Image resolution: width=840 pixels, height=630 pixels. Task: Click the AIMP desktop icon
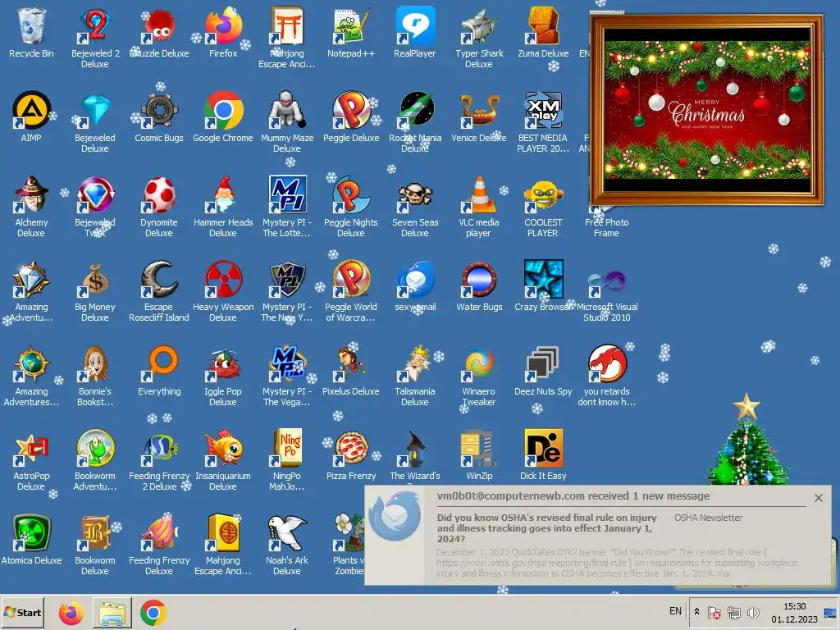point(31,111)
